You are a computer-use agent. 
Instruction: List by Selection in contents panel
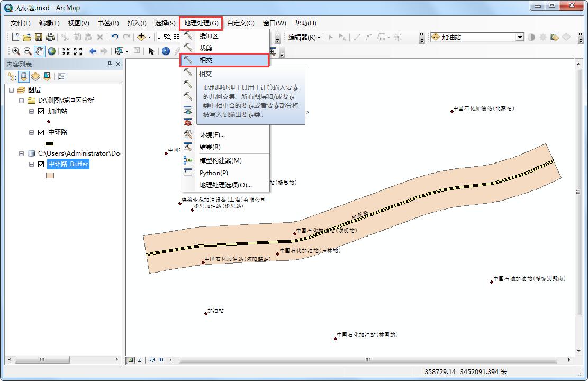47,77
